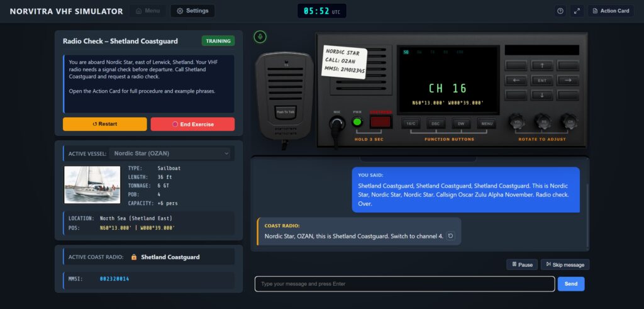Click the blank key left of up arrow

516,65
